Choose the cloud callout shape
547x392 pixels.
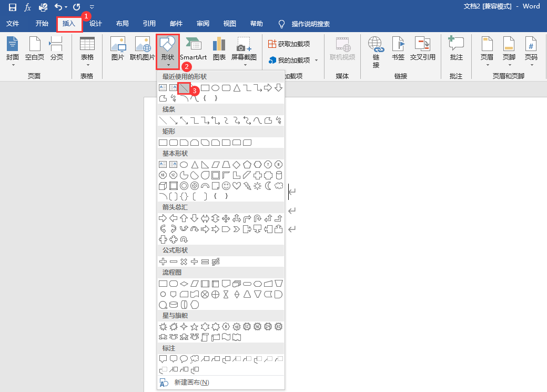click(195, 359)
